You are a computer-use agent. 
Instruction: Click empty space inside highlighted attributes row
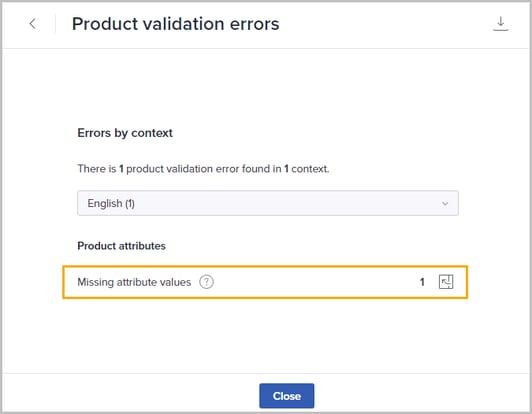coord(316,282)
